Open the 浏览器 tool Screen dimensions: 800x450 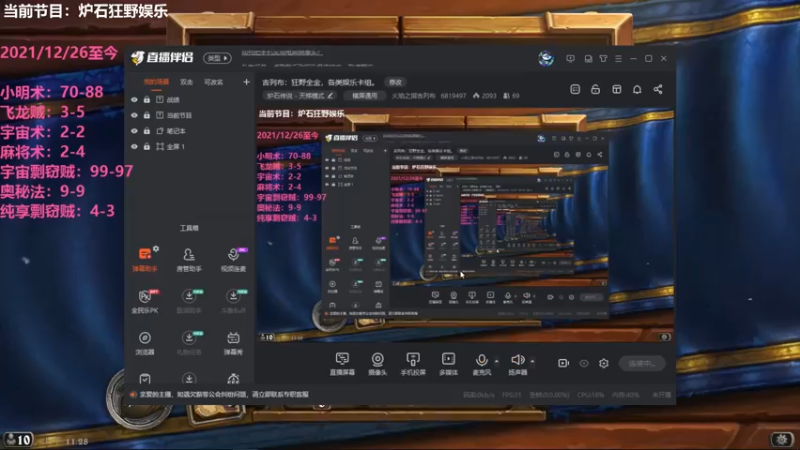click(x=145, y=342)
